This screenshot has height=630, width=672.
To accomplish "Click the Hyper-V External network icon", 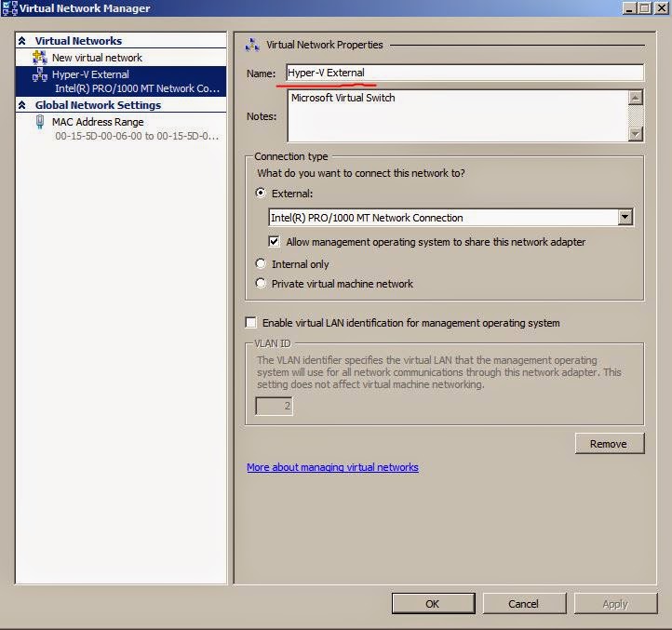I will point(40,74).
